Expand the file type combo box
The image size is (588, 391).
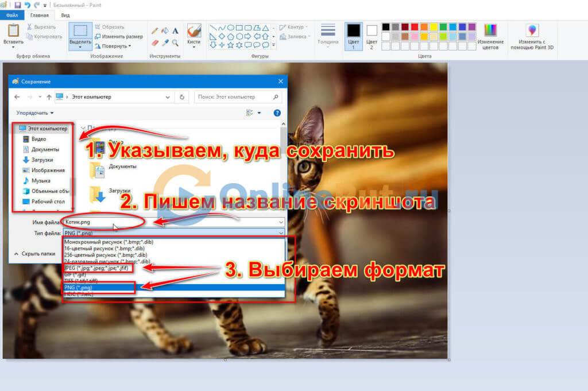pyautogui.click(x=281, y=233)
